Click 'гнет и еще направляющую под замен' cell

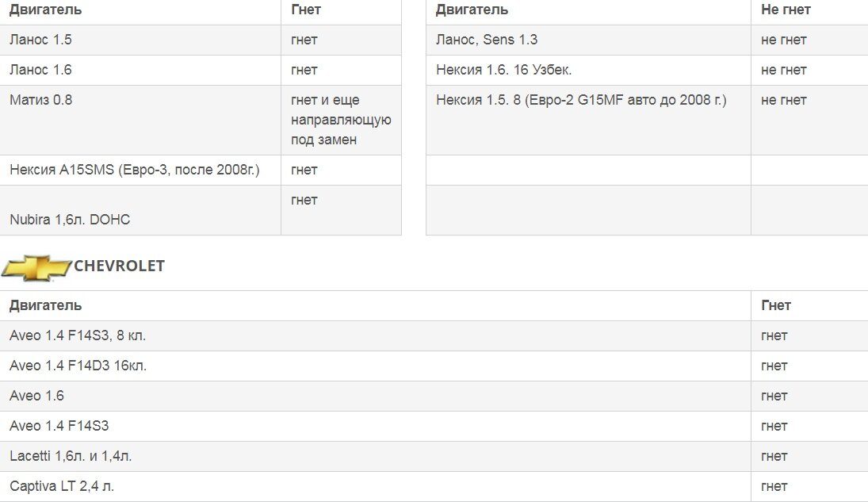tap(341, 120)
